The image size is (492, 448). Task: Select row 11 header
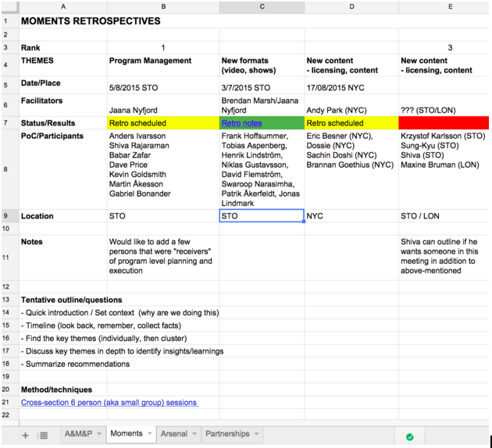[10, 258]
